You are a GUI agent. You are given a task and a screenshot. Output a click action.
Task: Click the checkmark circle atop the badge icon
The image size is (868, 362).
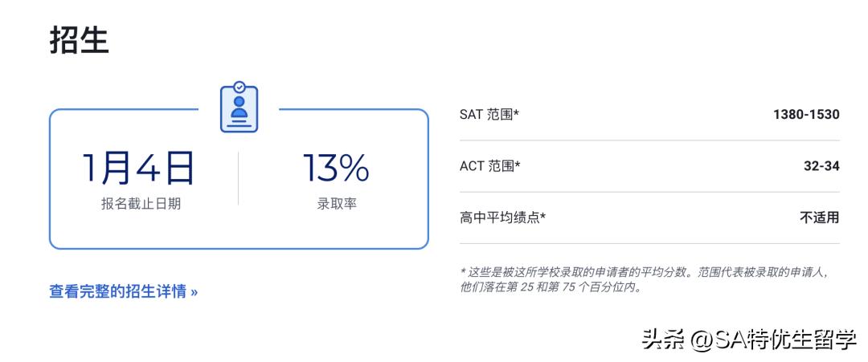click(x=239, y=86)
